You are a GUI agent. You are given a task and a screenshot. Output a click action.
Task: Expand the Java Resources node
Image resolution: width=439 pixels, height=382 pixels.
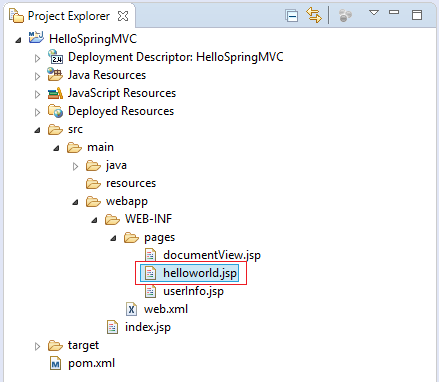(37, 76)
